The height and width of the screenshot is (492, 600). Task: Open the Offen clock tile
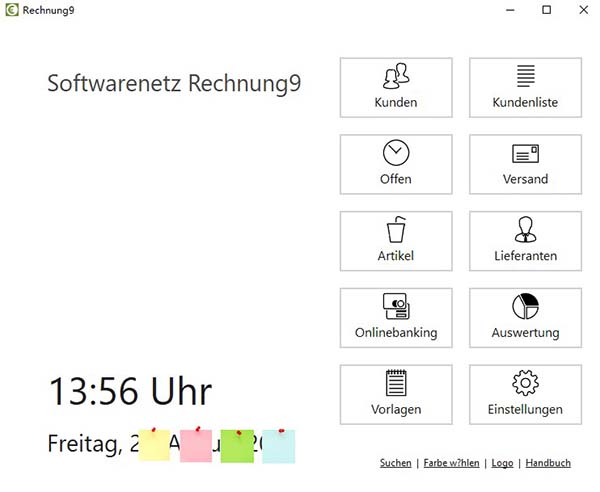[x=396, y=164]
